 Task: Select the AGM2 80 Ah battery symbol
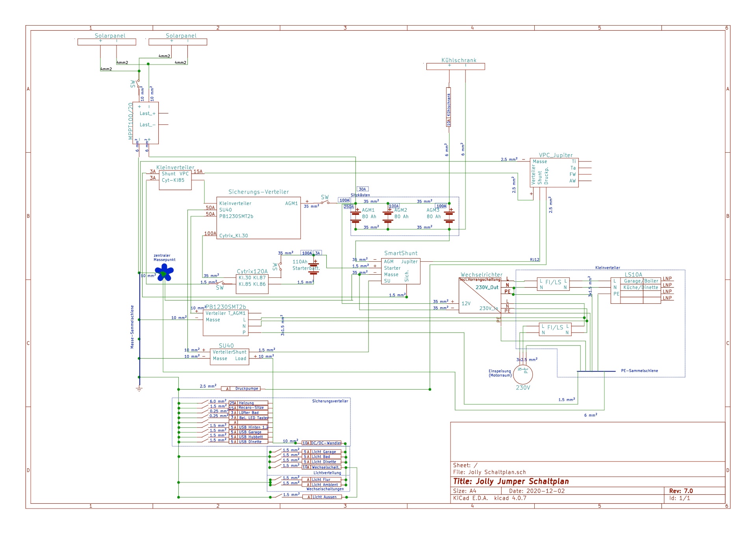pos(388,216)
